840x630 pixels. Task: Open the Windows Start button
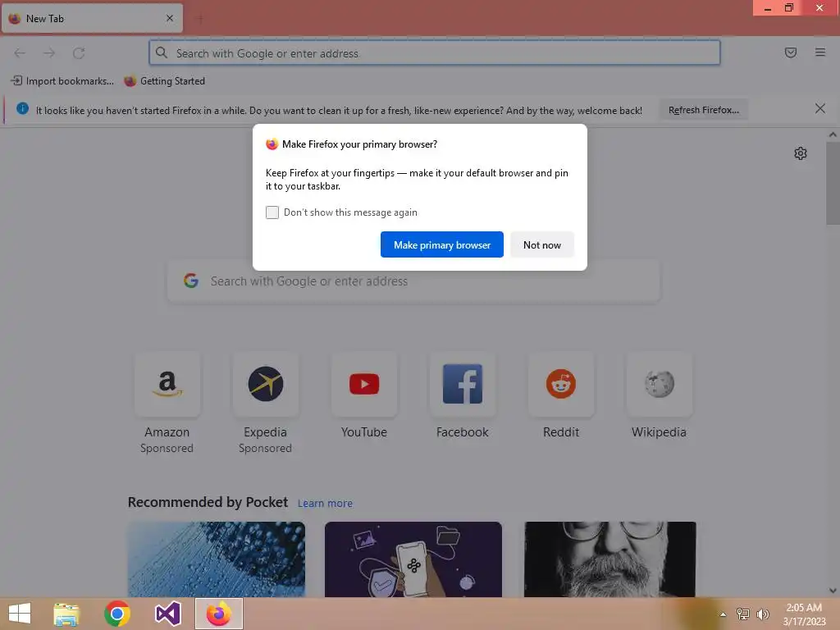point(20,614)
